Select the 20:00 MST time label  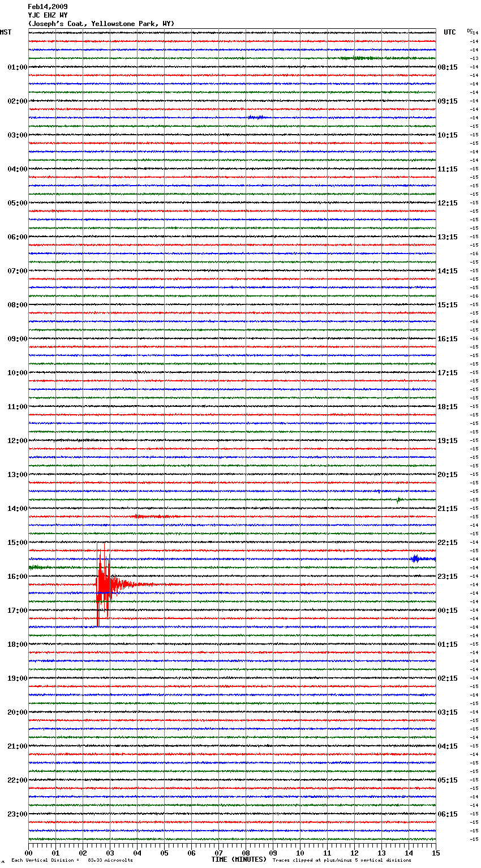click(17, 712)
